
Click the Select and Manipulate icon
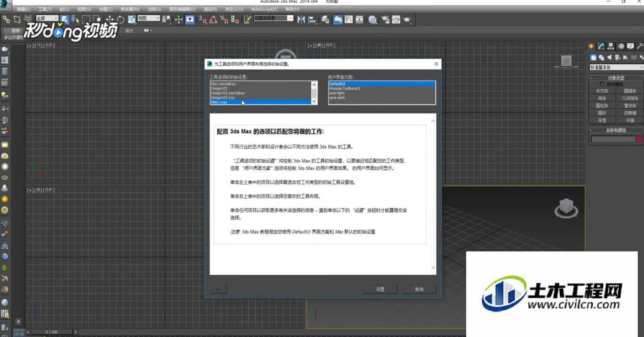(178, 19)
